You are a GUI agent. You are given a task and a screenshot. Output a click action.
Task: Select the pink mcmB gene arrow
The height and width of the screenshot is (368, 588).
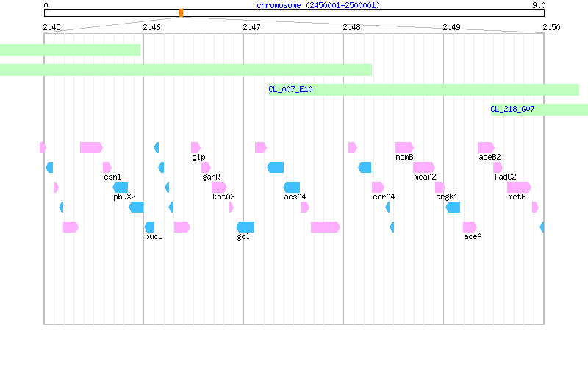[404, 148]
